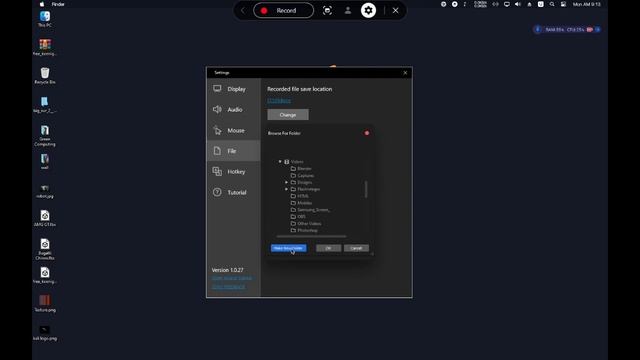
Task: Open the Finder menu
Action: pos(58,4)
